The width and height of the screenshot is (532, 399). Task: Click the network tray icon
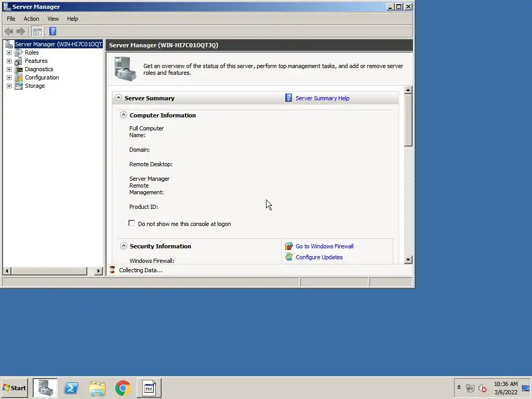(470, 388)
